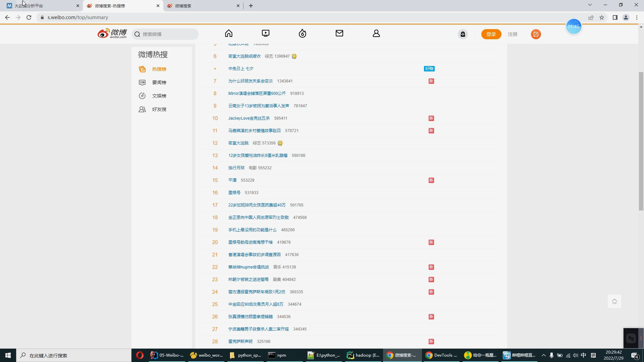Open the messages envelope icon
This screenshot has width=644, height=362.
(x=339, y=34)
